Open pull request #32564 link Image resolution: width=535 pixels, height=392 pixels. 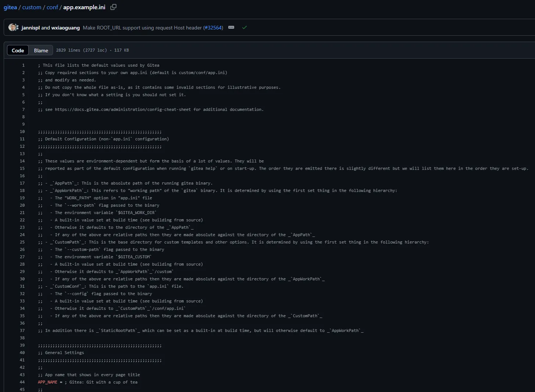pyautogui.click(x=213, y=28)
